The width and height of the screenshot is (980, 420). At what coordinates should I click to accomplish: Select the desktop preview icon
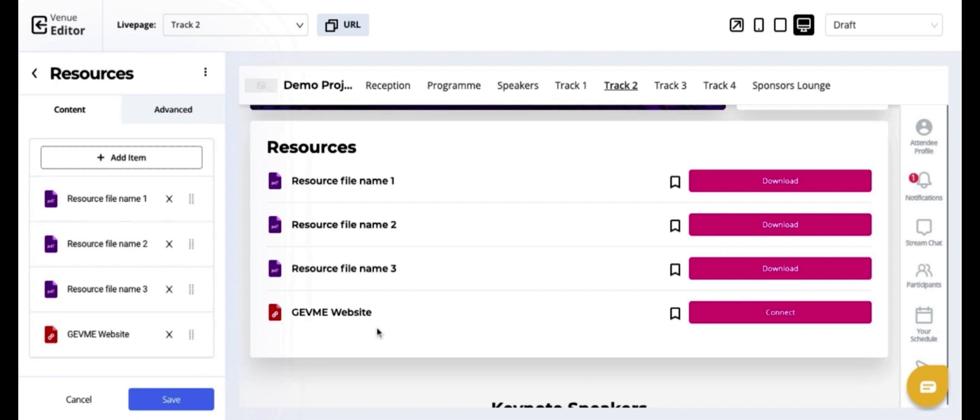pos(803,24)
